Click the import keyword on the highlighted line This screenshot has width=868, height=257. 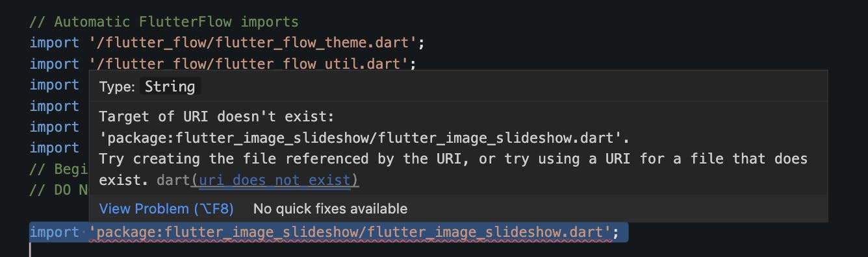(x=54, y=232)
